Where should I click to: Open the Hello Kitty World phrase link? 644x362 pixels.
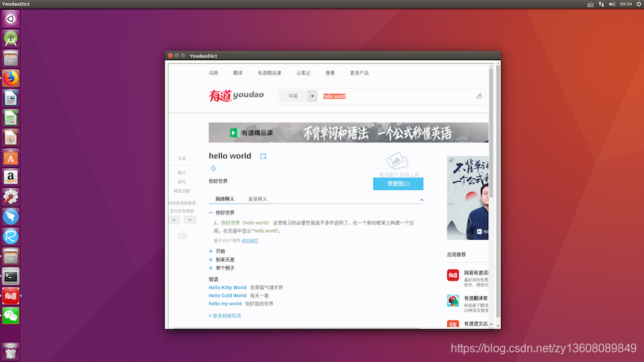(x=228, y=288)
